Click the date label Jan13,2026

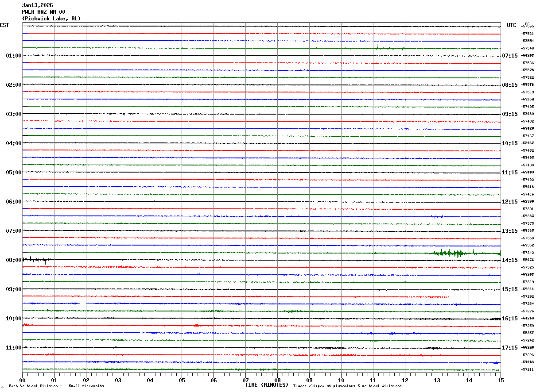(37, 5)
